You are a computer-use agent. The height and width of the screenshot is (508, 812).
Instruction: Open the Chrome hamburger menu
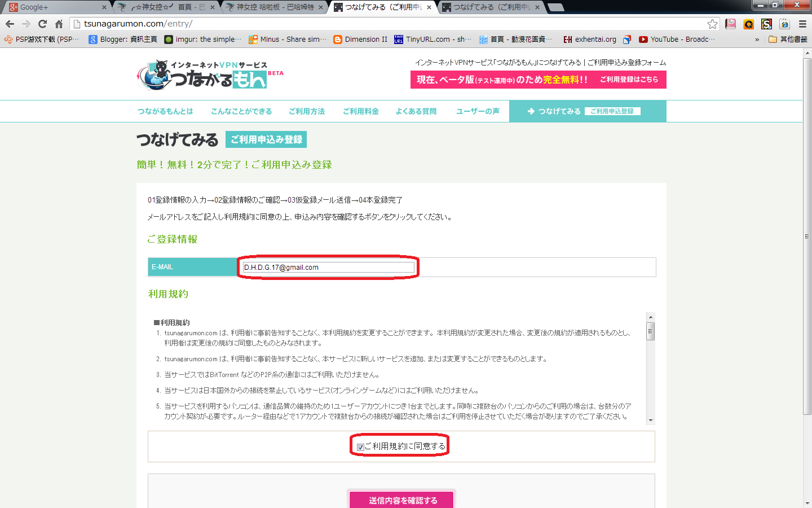pos(802,24)
